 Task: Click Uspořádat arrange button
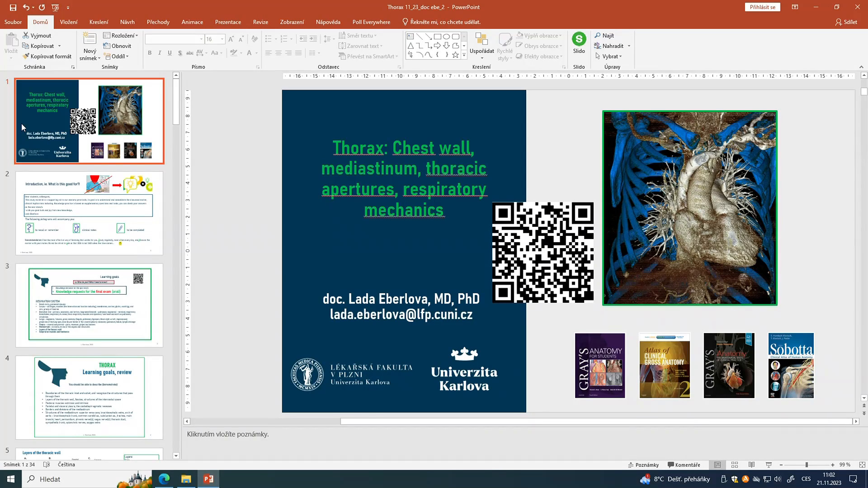point(481,46)
